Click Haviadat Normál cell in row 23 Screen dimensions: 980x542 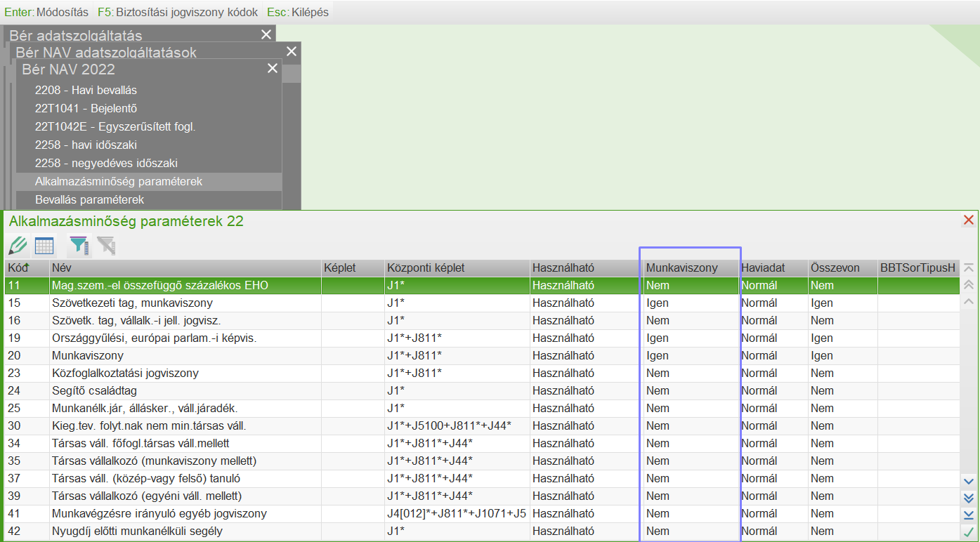tap(773, 374)
